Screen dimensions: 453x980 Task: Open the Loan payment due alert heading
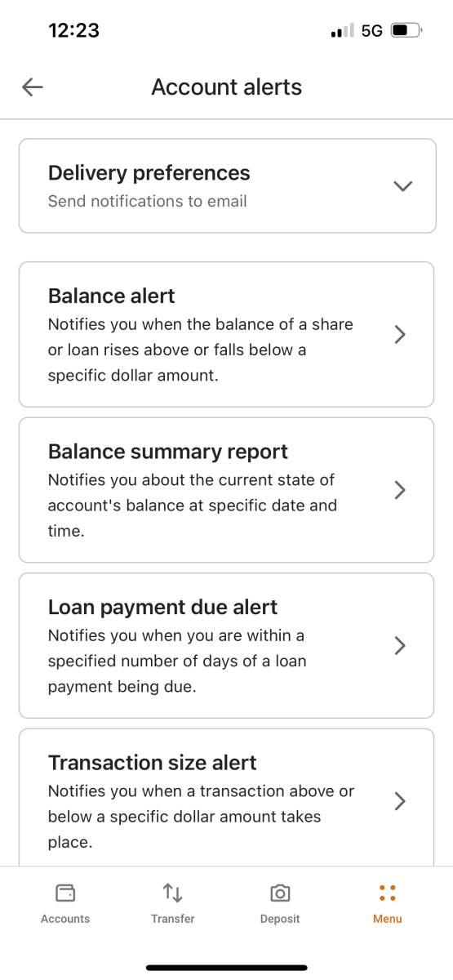[163, 607]
